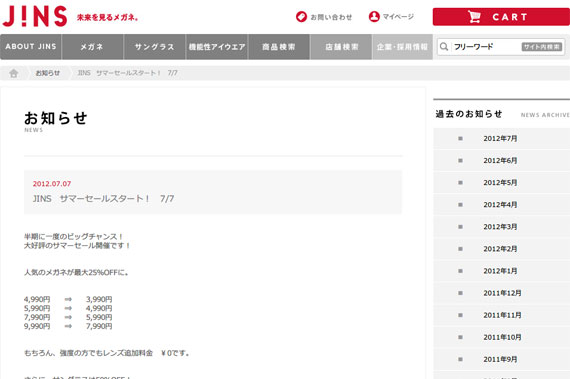Open 企業・採用情報 navigation item
The width and height of the screenshot is (570, 379).
pos(402,47)
